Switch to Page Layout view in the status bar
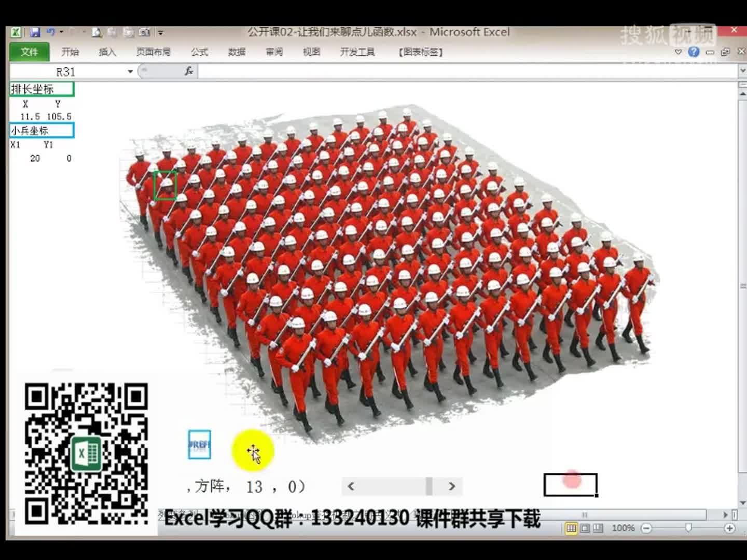This screenshot has height=560, width=747. [585, 528]
